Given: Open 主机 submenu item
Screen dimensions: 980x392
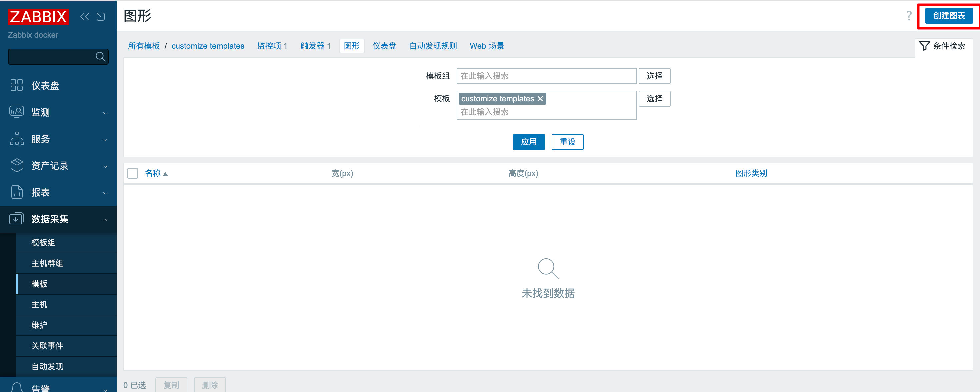Looking at the screenshot, I should click(x=66, y=304).
